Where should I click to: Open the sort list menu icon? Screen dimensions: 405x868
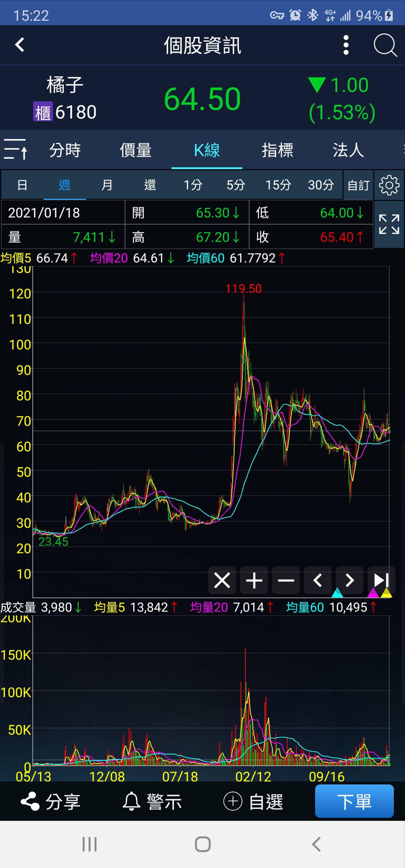[x=15, y=149]
